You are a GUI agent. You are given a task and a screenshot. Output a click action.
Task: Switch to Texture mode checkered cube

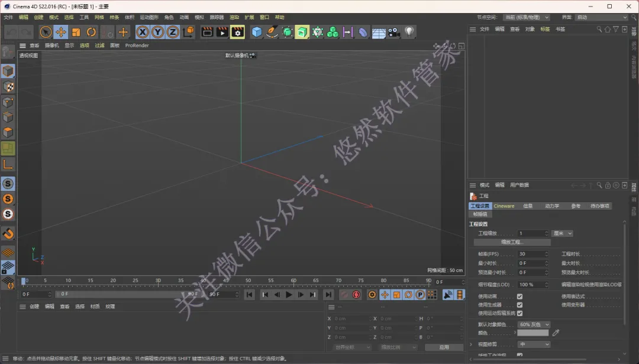pyautogui.click(x=8, y=87)
